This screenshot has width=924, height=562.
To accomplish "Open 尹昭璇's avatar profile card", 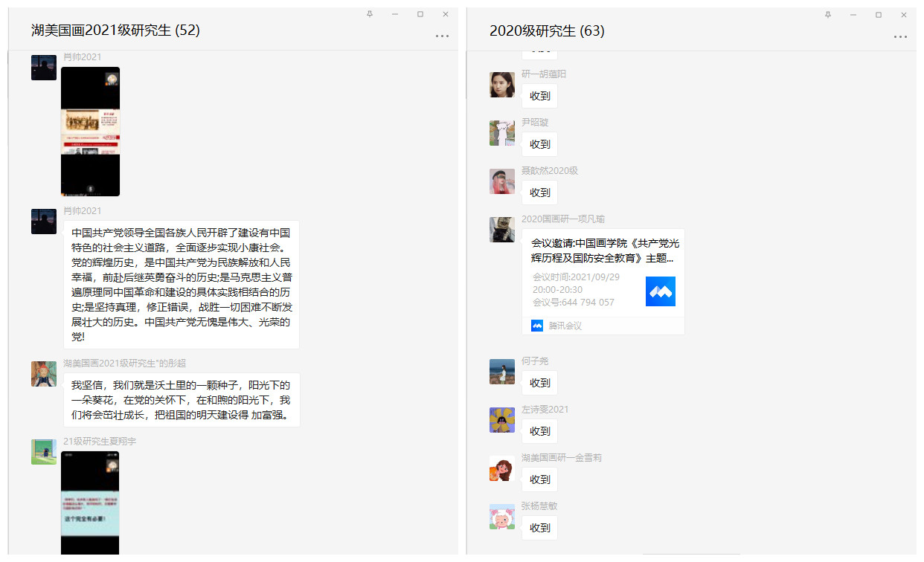I will tap(502, 133).
